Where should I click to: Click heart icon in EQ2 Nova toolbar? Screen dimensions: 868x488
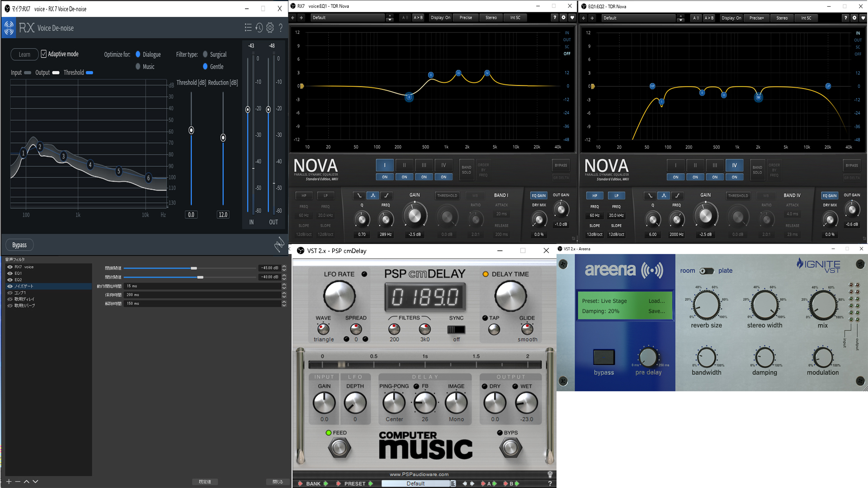click(x=863, y=18)
